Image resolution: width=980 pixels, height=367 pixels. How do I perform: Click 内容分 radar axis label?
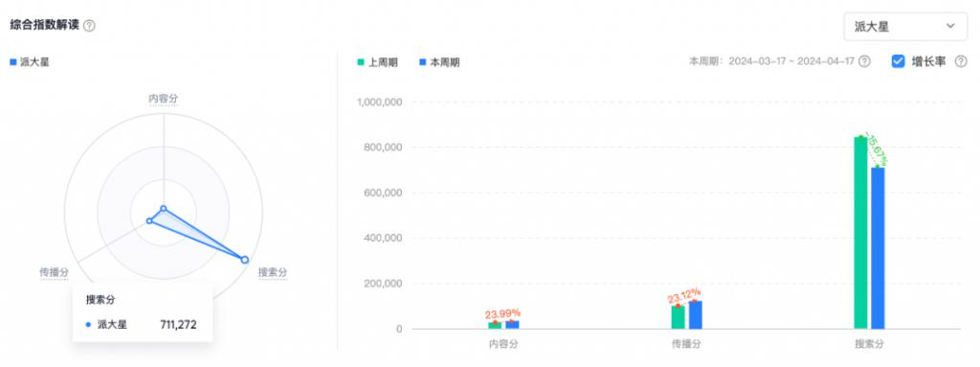[x=163, y=99]
